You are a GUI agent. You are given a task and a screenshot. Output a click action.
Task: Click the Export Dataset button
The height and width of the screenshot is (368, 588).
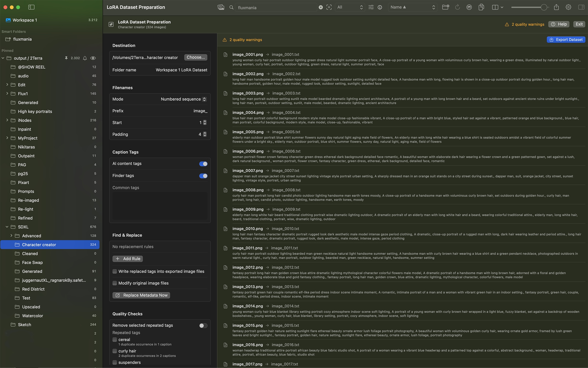click(566, 40)
